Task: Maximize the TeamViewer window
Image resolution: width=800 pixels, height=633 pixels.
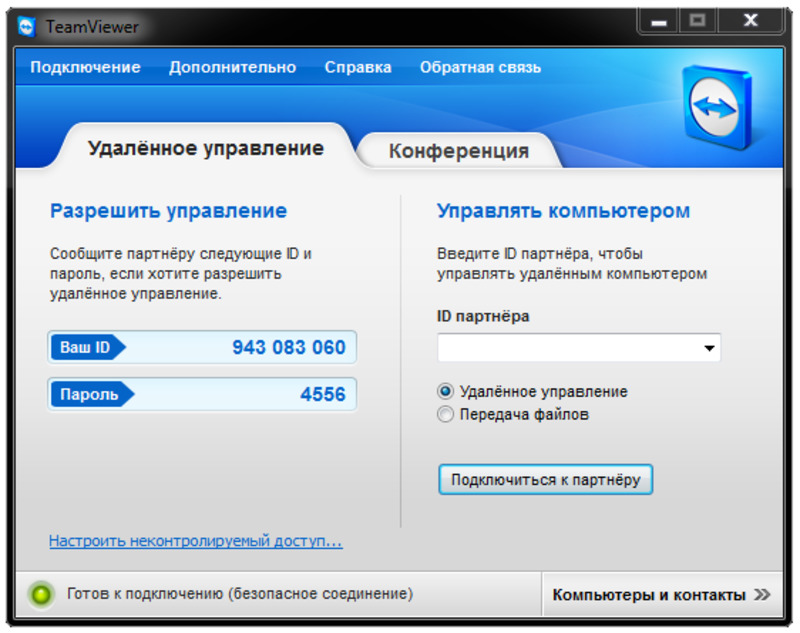Action: click(x=697, y=21)
